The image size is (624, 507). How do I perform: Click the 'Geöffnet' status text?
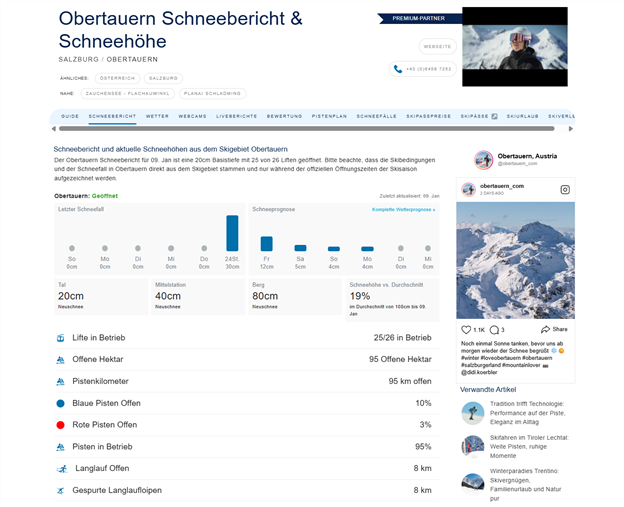(x=105, y=196)
